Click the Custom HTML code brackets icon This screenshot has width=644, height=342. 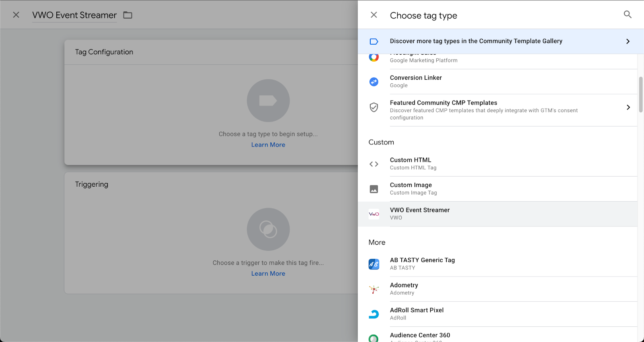(374, 164)
